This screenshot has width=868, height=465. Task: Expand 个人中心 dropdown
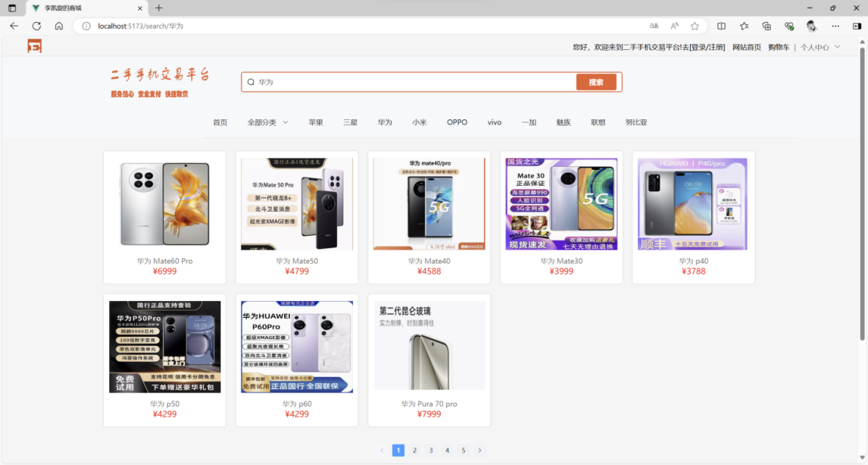(820, 47)
